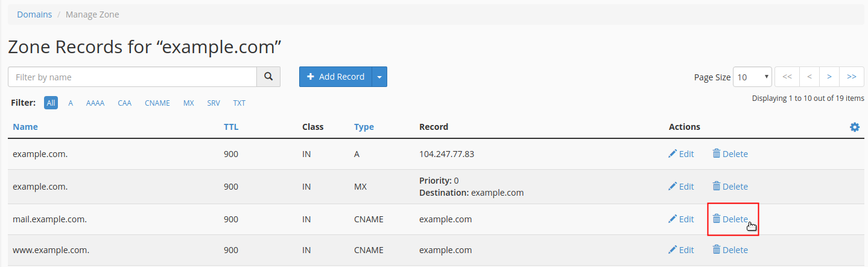
Task: Filter records by CNAME type
Action: (x=157, y=103)
